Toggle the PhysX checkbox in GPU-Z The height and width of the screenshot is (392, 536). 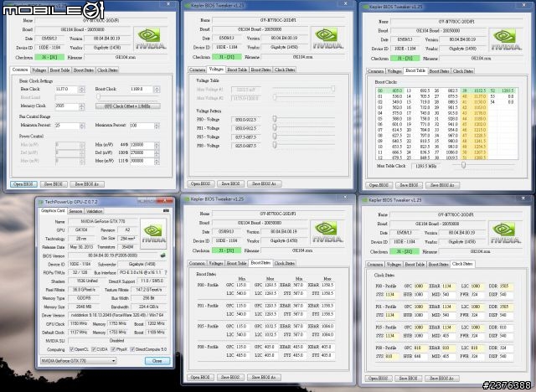click(x=113, y=349)
